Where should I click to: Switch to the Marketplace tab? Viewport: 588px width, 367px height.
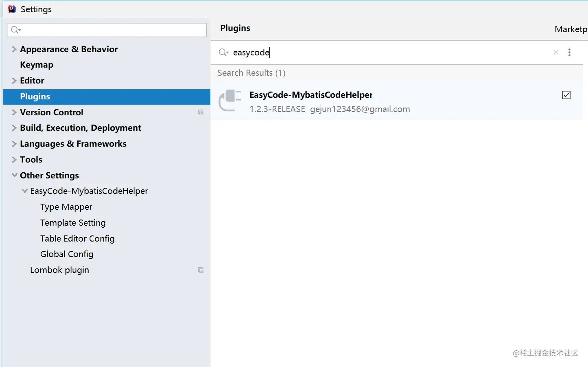[571, 29]
